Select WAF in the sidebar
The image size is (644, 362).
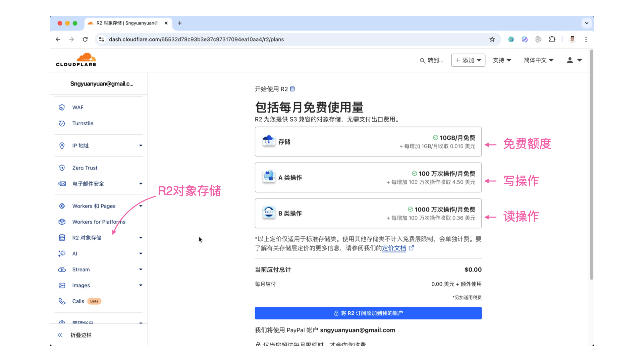[x=77, y=107]
